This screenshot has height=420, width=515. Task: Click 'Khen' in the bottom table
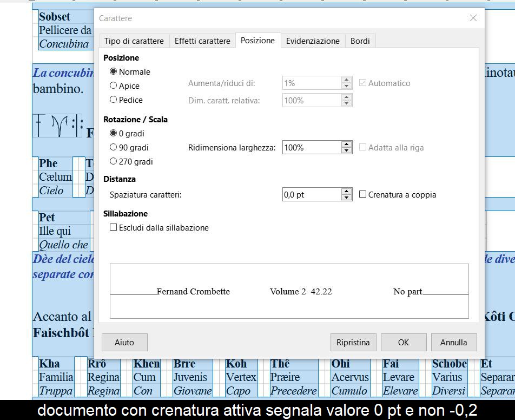coord(147,364)
